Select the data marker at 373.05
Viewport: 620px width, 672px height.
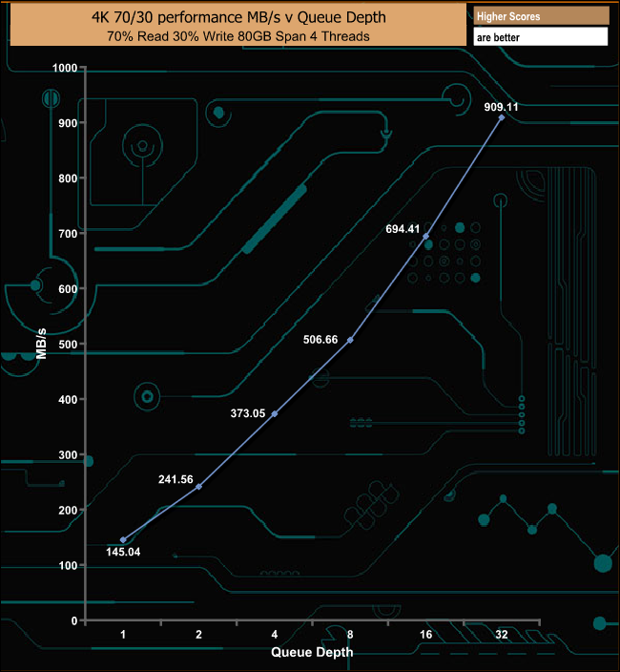click(x=275, y=413)
